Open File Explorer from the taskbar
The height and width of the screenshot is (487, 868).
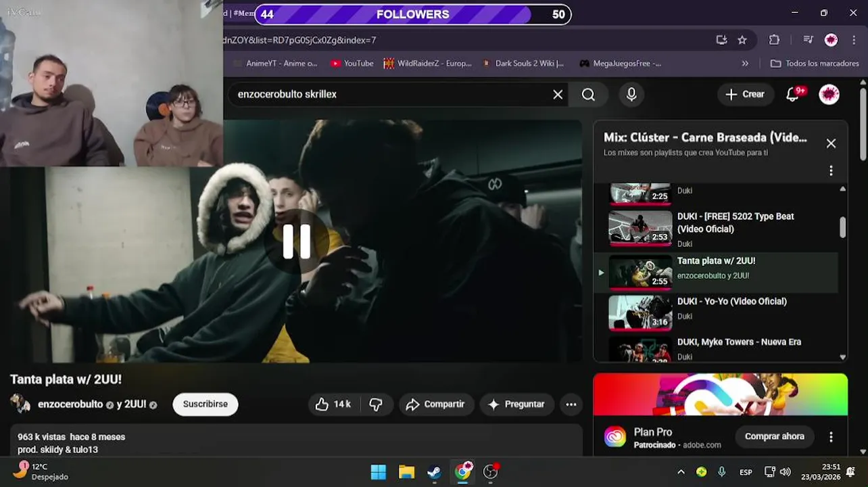[x=406, y=472]
